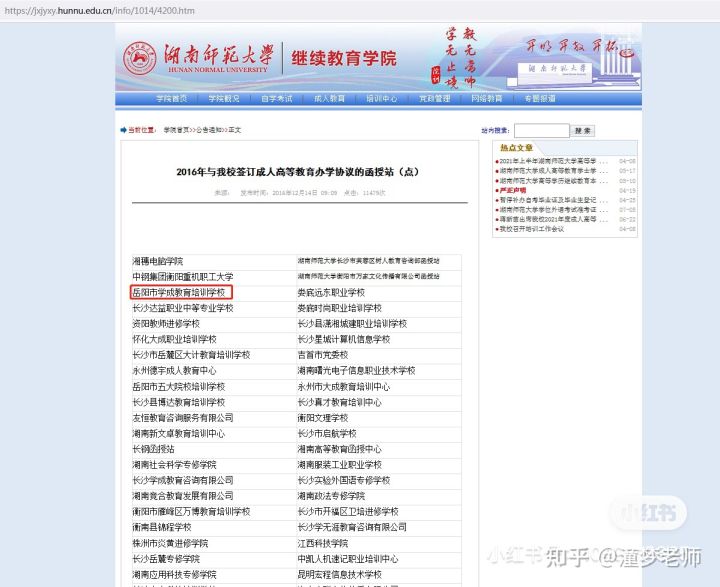
Task: Open the 党政管理 navigation menu item
Action: point(434,99)
